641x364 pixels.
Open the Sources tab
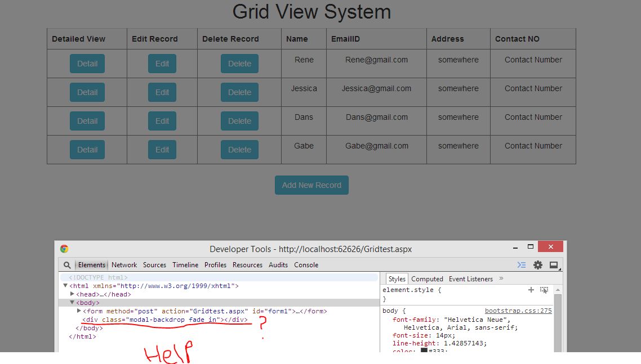click(154, 265)
